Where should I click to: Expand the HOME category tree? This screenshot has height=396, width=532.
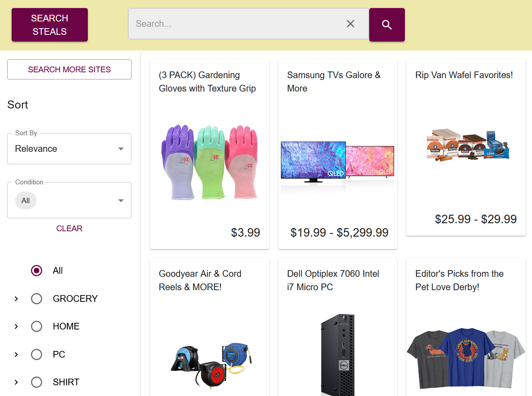16,326
